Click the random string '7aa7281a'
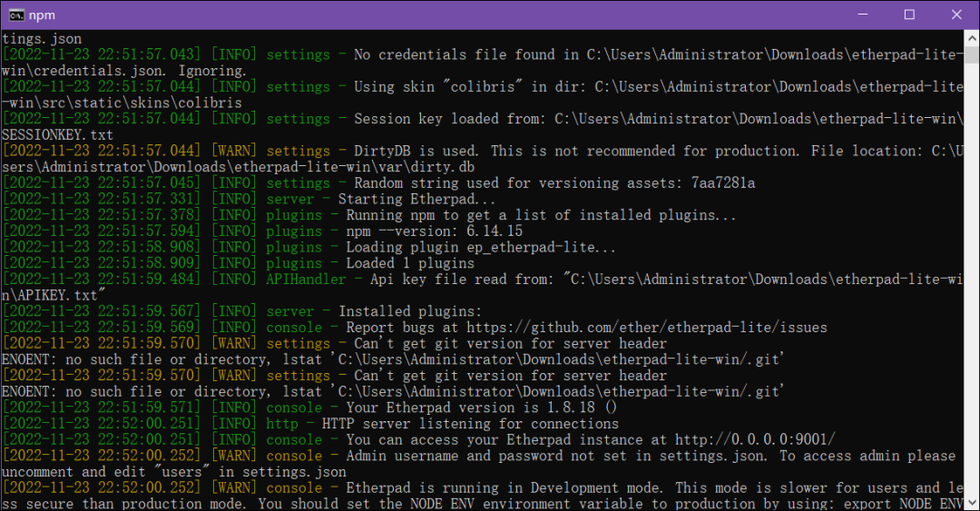This screenshot has width=980, height=511. (722, 182)
